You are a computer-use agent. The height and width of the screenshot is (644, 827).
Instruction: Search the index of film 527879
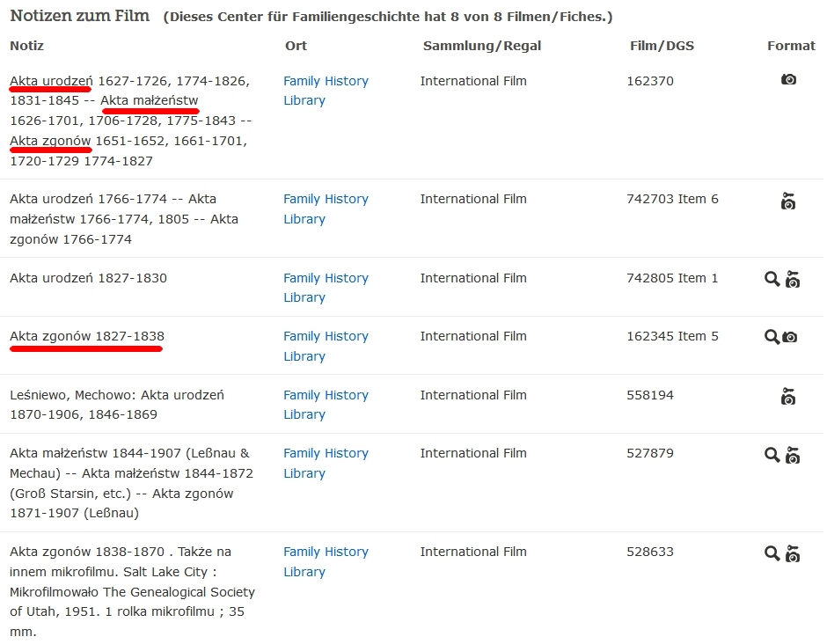(772, 455)
